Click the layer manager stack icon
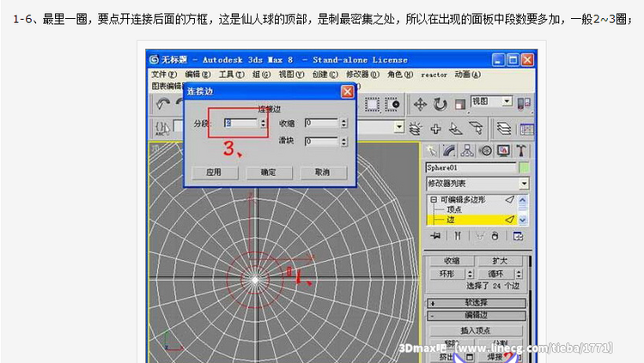Viewport: 644px width, 363px height. tap(504, 129)
